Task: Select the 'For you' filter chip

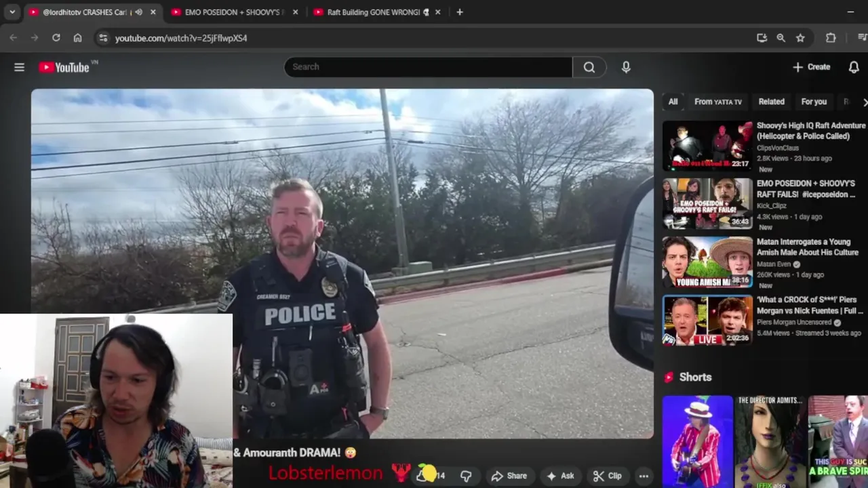Action: pyautogui.click(x=814, y=102)
